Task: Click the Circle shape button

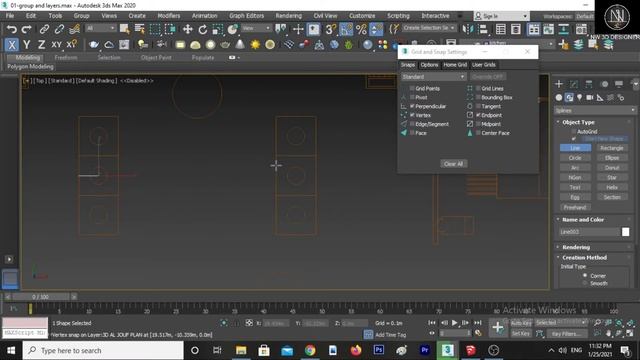Action: tap(575, 158)
